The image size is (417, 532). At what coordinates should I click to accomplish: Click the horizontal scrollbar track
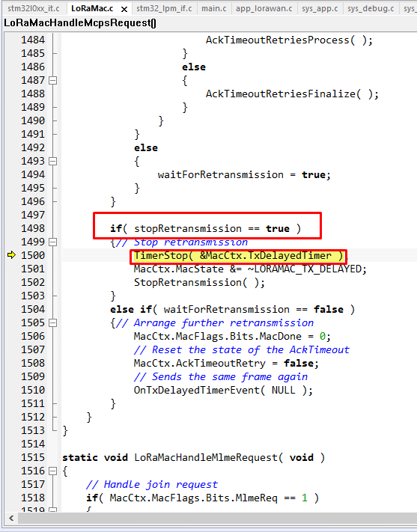217,518
